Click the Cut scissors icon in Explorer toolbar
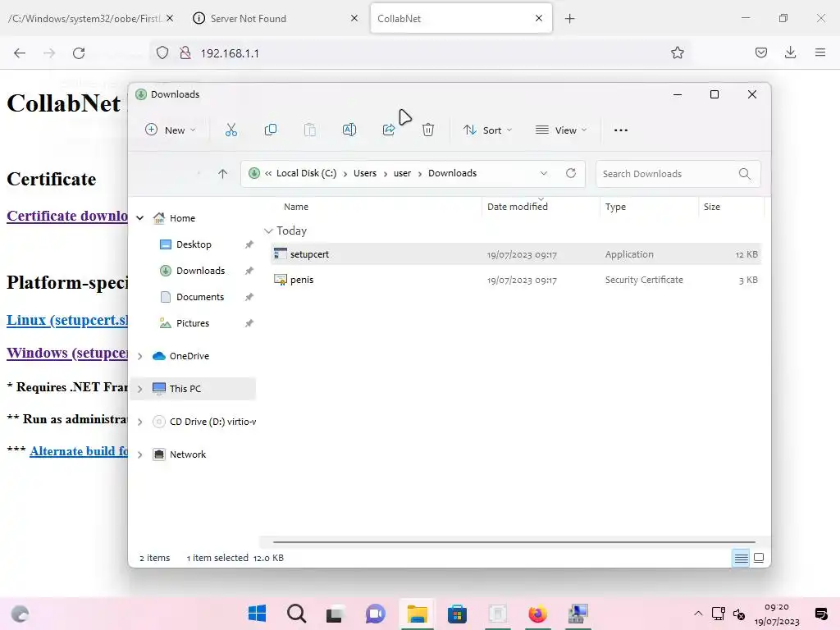The width and height of the screenshot is (840, 630). pyautogui.click(x=231, y=130)
